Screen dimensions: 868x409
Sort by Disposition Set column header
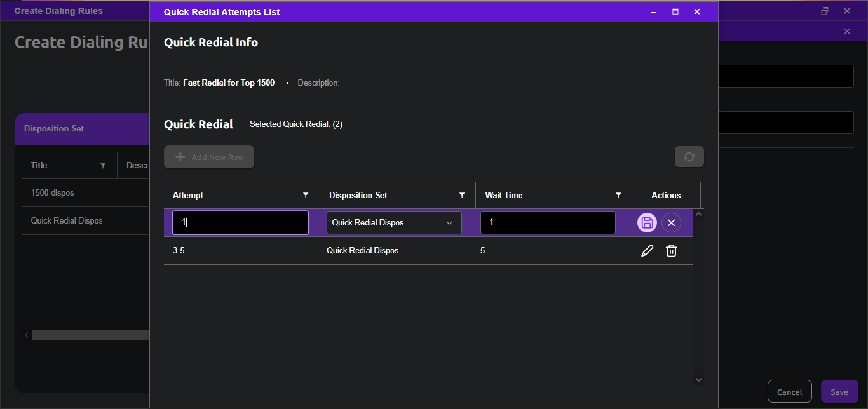(358, 195)
